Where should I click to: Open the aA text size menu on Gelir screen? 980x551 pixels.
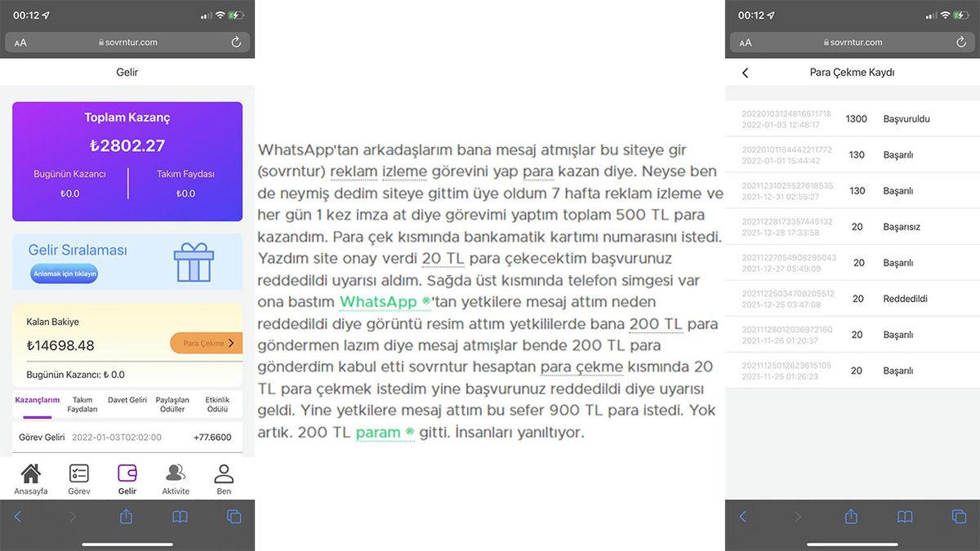20,43
